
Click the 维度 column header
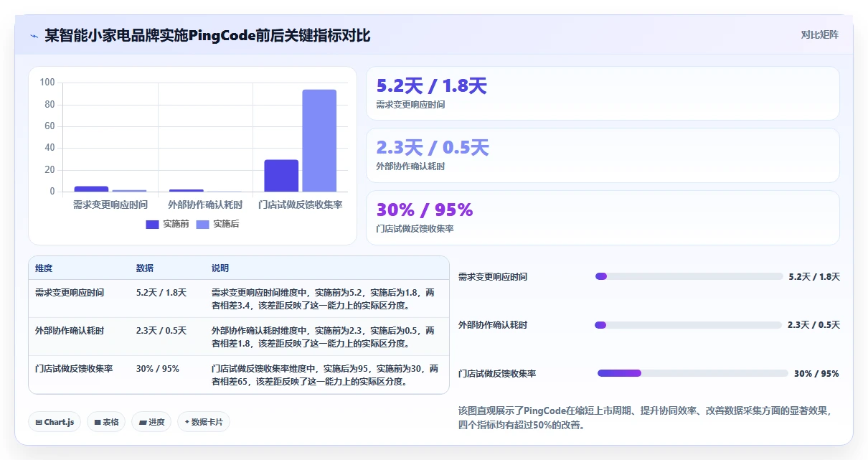[44, 268]
